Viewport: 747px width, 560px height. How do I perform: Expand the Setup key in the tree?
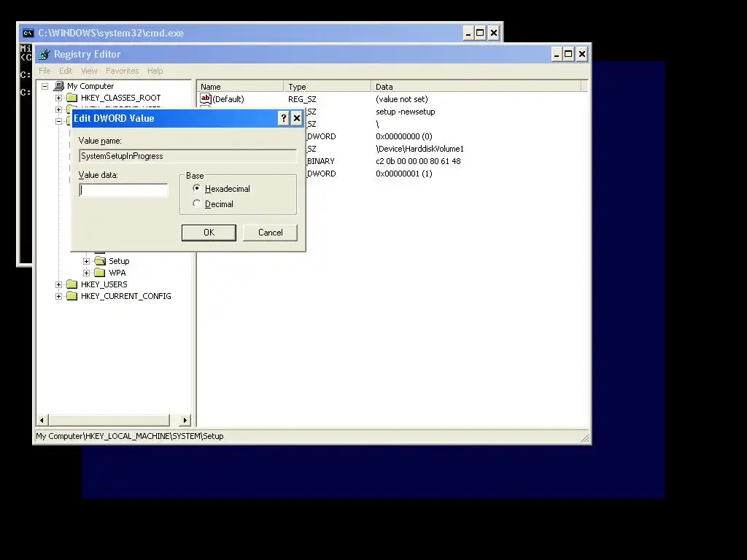[x=86, y=261]
